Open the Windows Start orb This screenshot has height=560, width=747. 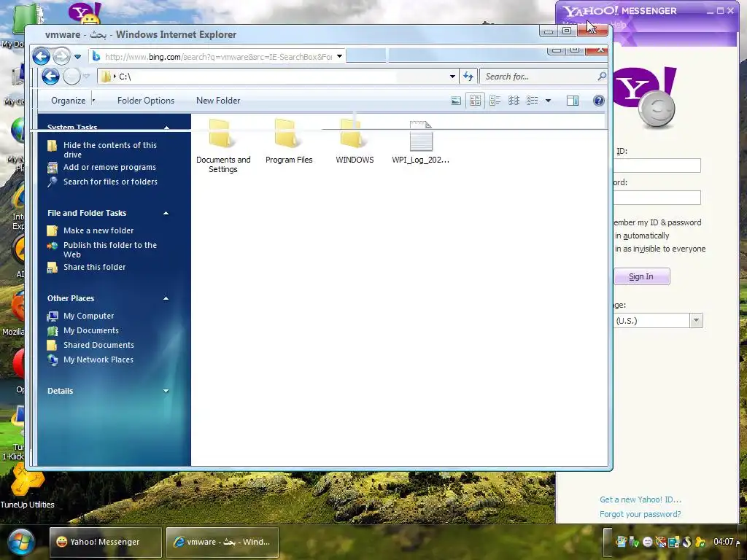coord(20,542)
